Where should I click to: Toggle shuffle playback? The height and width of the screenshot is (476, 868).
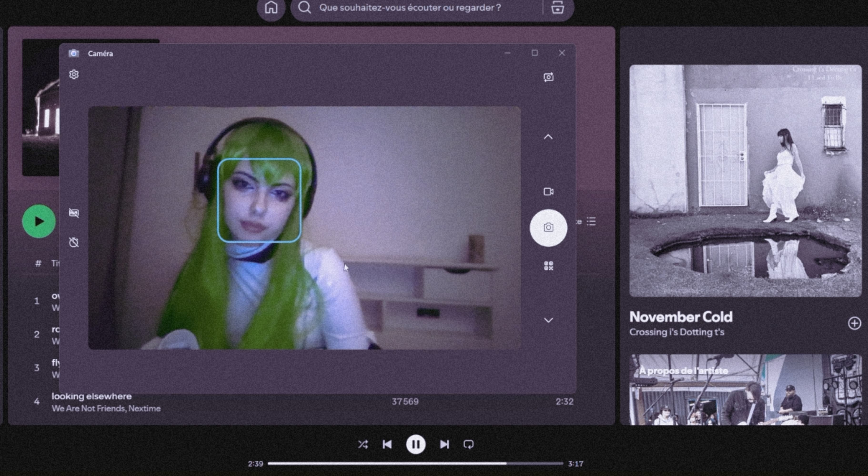363,444
